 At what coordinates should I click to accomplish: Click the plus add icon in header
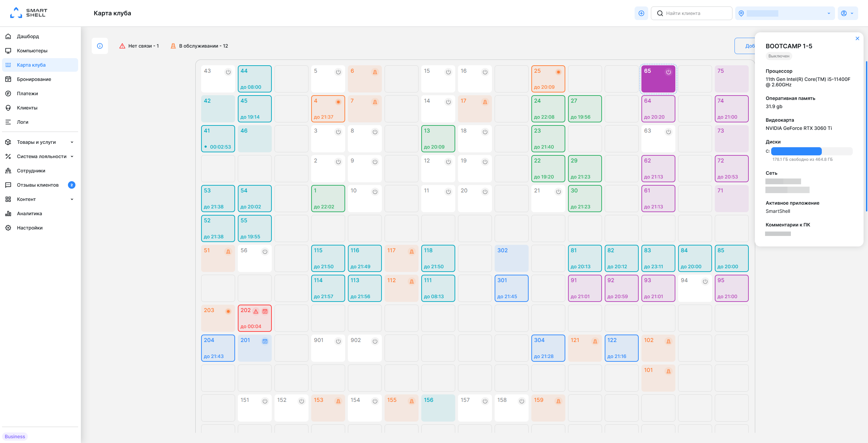click(641, 13)
